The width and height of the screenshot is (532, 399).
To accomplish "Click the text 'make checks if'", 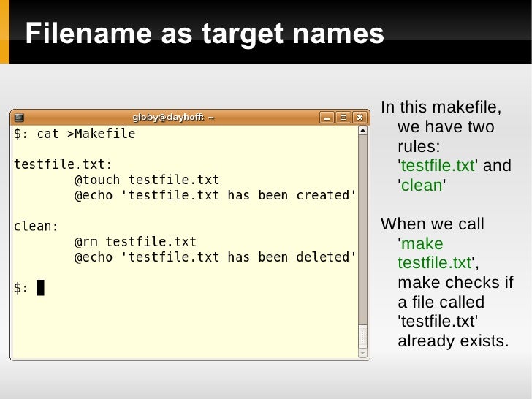I will (x=456, y=282).
